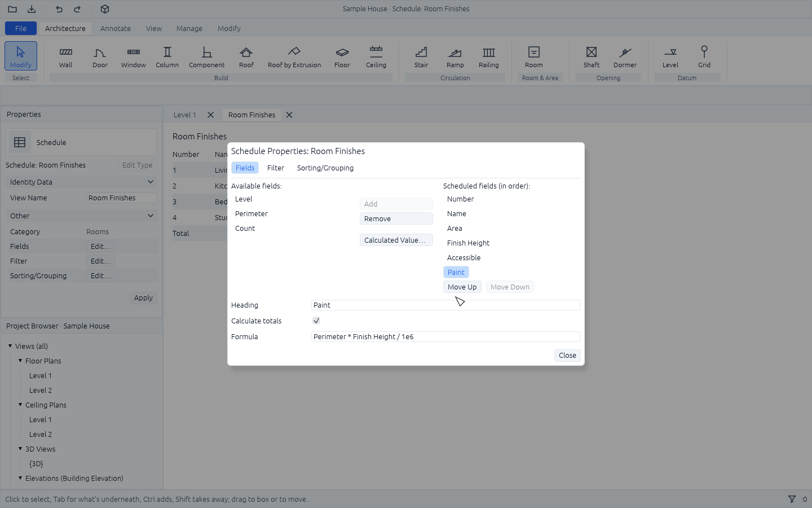
Task: Collapse the Identity Data section
Action: pos(82,182)
